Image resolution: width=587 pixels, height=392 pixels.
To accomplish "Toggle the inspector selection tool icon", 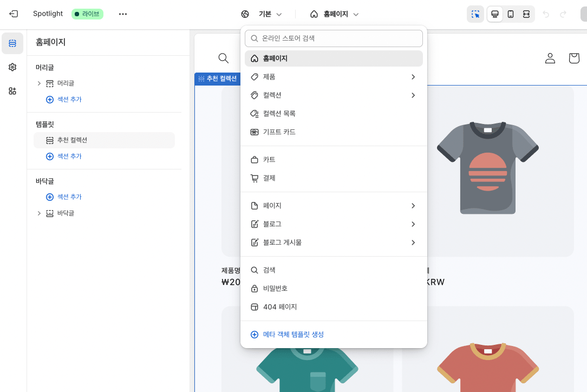I will tap(475, 14).
